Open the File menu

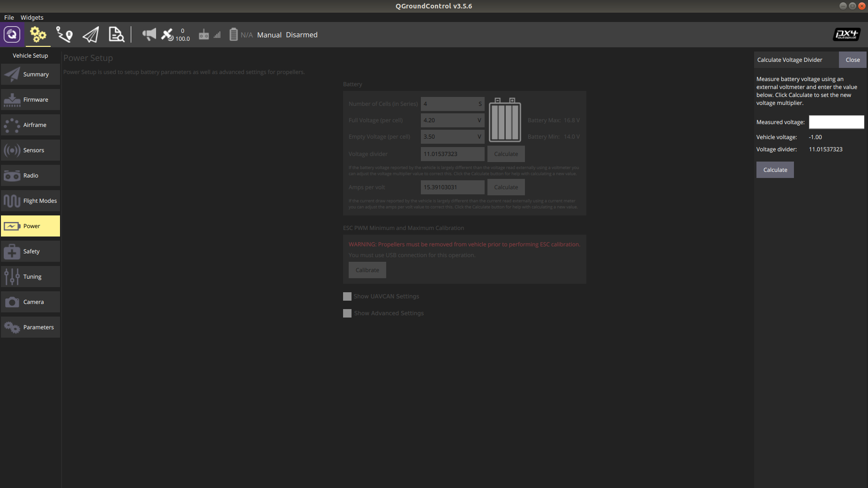(x=9, y=17)
